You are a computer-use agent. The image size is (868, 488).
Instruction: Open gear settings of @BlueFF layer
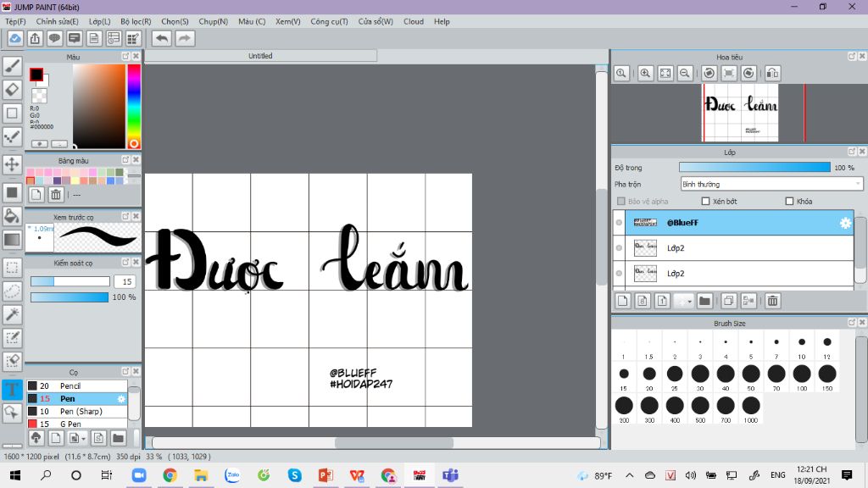845,223
